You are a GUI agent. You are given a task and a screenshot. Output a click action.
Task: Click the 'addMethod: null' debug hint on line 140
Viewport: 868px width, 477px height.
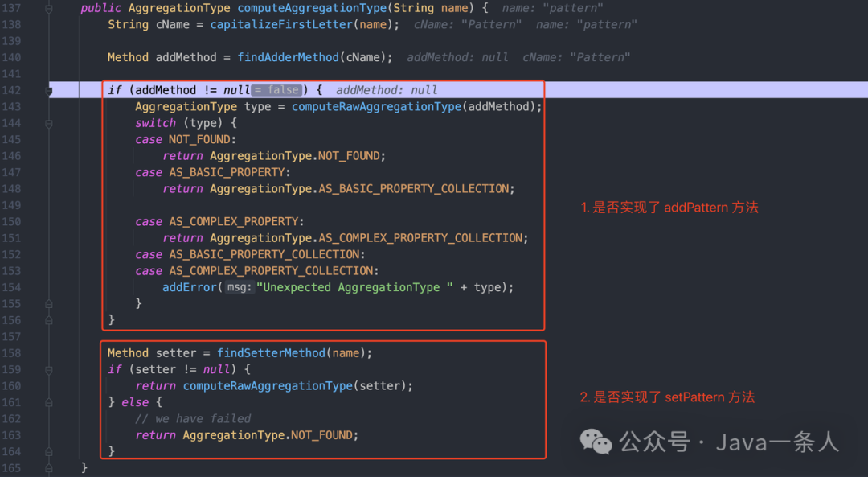coord(457,58)
